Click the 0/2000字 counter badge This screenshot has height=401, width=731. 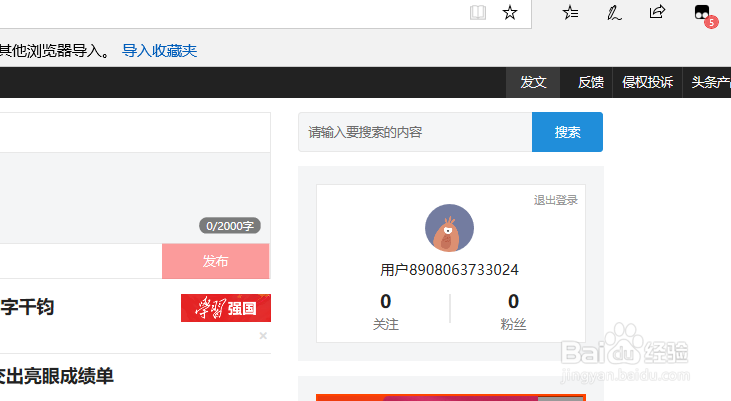(230, 226)
